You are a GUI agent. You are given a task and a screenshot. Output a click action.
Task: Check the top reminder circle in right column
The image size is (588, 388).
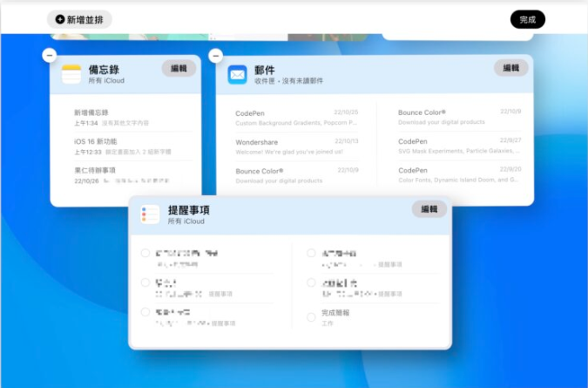tap(311, 253)
